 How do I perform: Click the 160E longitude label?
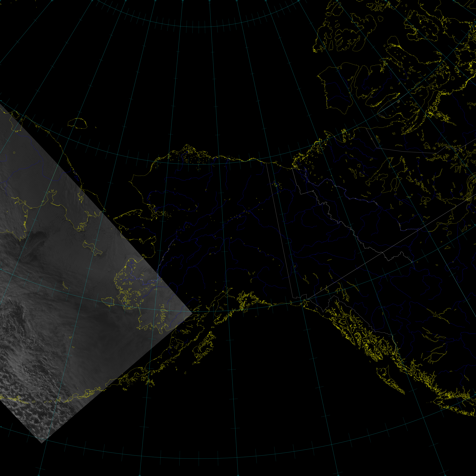coord(52,1)
